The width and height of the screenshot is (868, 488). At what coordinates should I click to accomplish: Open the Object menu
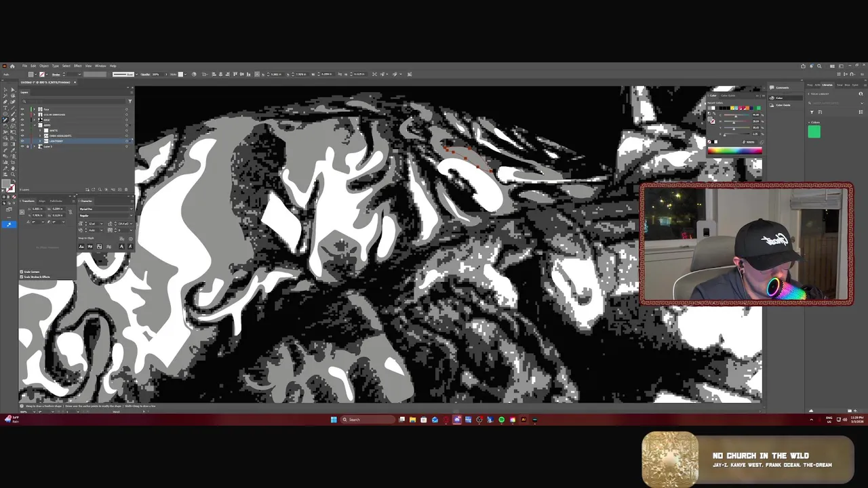click(x=44, y=66)
